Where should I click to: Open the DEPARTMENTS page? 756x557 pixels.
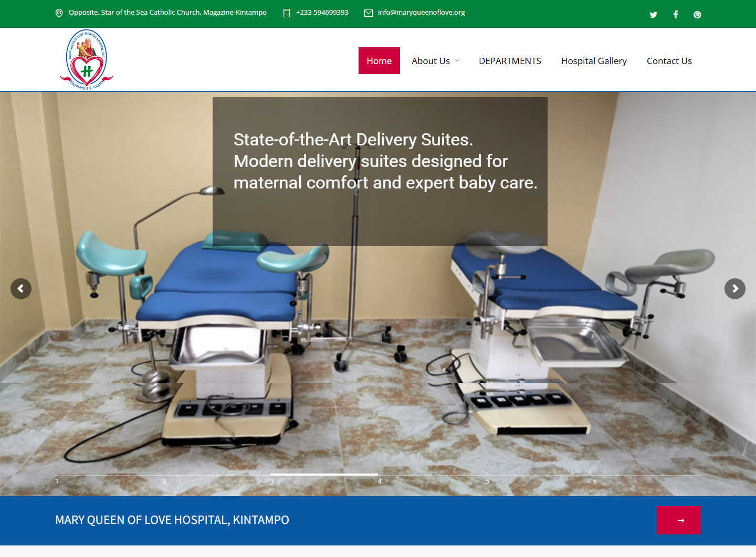[x=510, y=61]
